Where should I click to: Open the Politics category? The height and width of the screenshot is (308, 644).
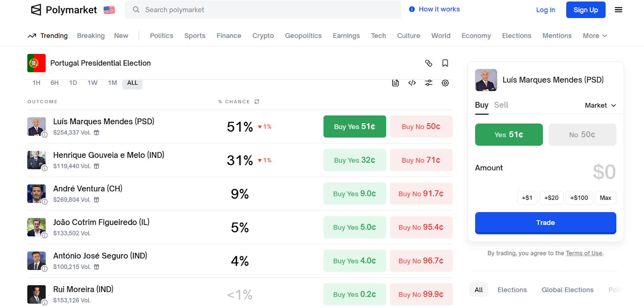point(161,36)
